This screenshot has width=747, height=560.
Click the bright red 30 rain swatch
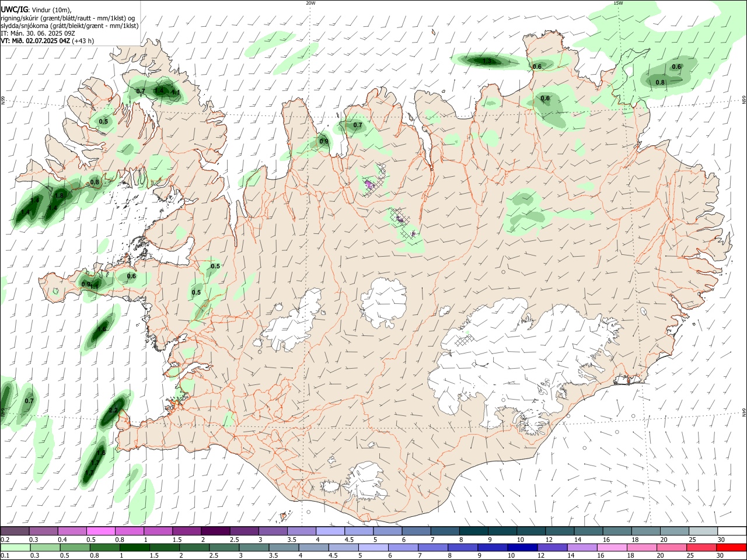[x=731, y=548]
